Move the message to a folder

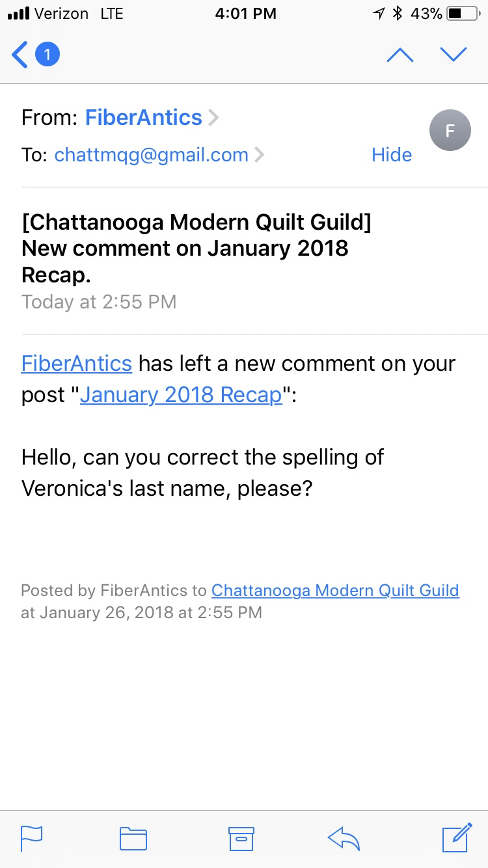coord(133,838)
